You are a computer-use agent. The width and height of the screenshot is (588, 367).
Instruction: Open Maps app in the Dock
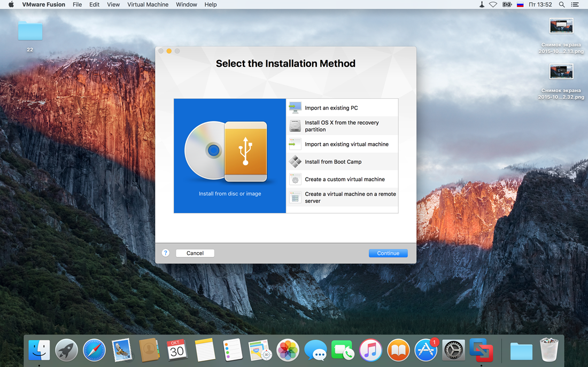[x=260, y=350]
